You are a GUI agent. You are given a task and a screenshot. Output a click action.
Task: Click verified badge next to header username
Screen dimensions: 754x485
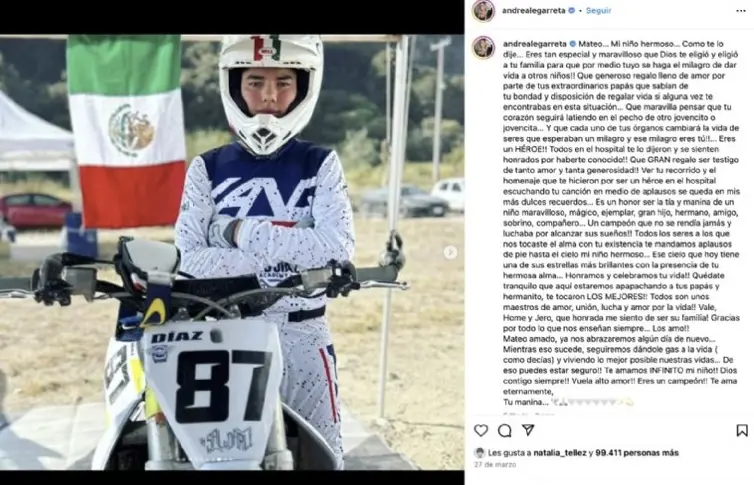click(572, 11)
